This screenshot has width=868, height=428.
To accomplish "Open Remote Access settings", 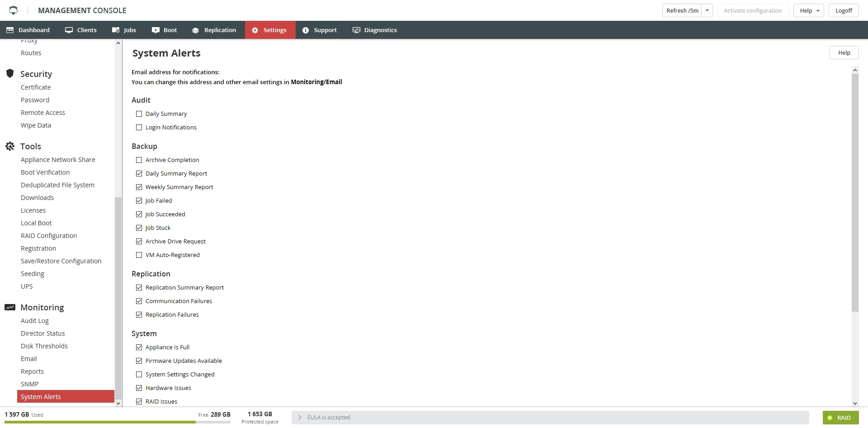I will coord(43,113).
